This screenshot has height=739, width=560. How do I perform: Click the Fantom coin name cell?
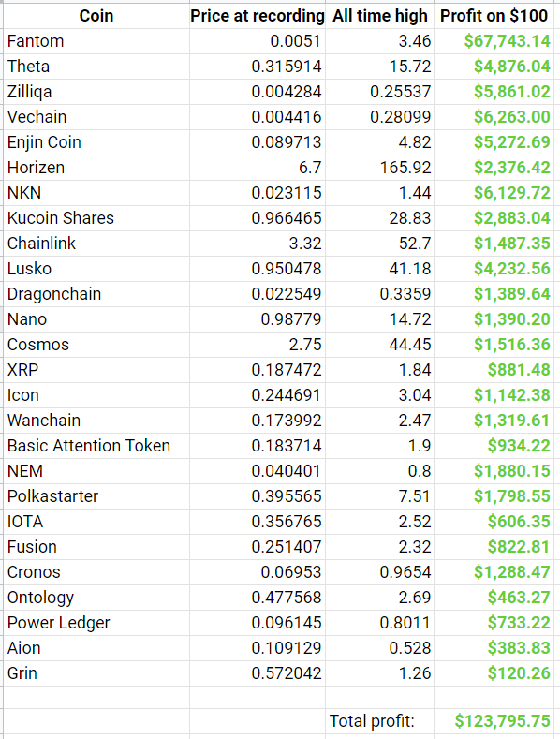coord(96,41)
